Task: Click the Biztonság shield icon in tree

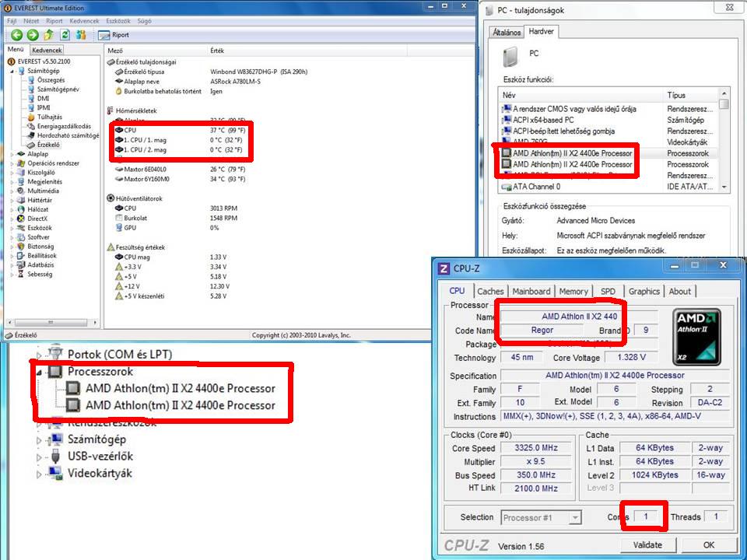Action: [21, 247]
